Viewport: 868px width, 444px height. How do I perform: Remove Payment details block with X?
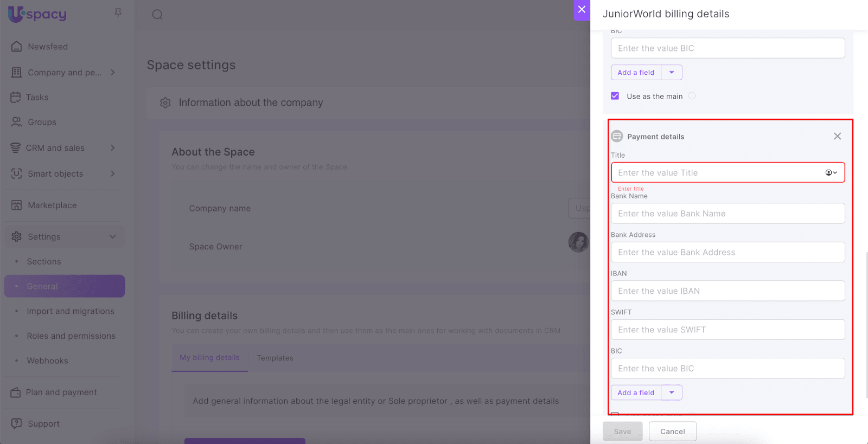click(x=837, y=137)
